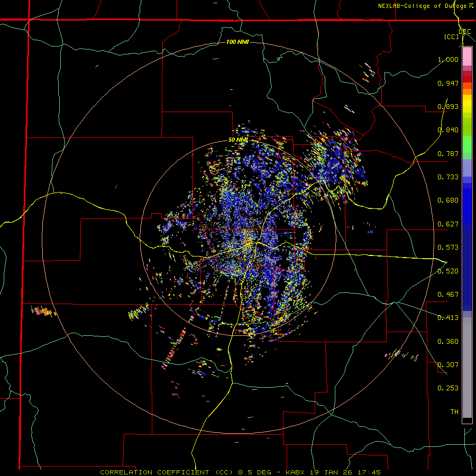The height and width of the screenshot is (476, 476).
Task: Click the bright green band on color bar
Action: [467, 144]
